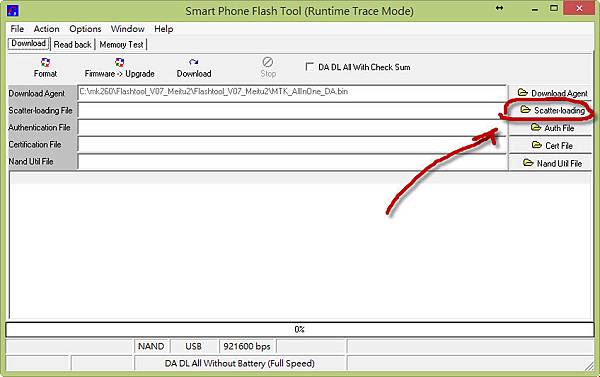Switch to the Read back tab
This screenshot has height=377, width=600.
click(x=72, y=44)
